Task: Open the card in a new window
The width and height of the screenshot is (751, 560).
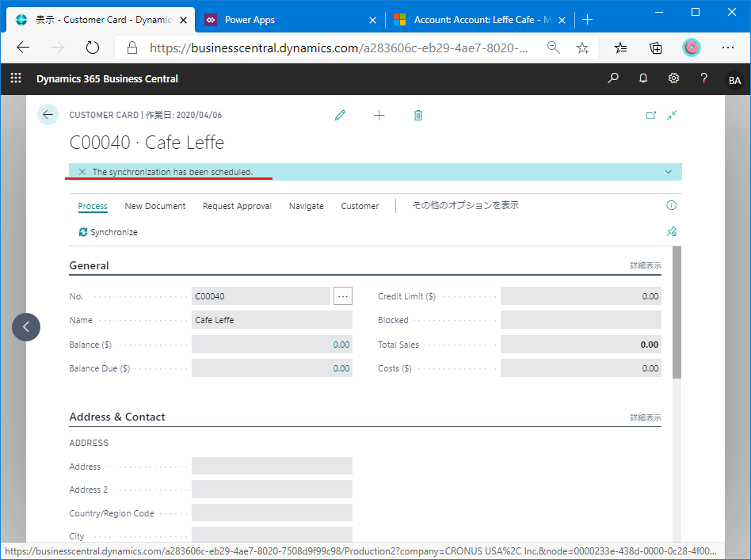Action: coord(650,115)
